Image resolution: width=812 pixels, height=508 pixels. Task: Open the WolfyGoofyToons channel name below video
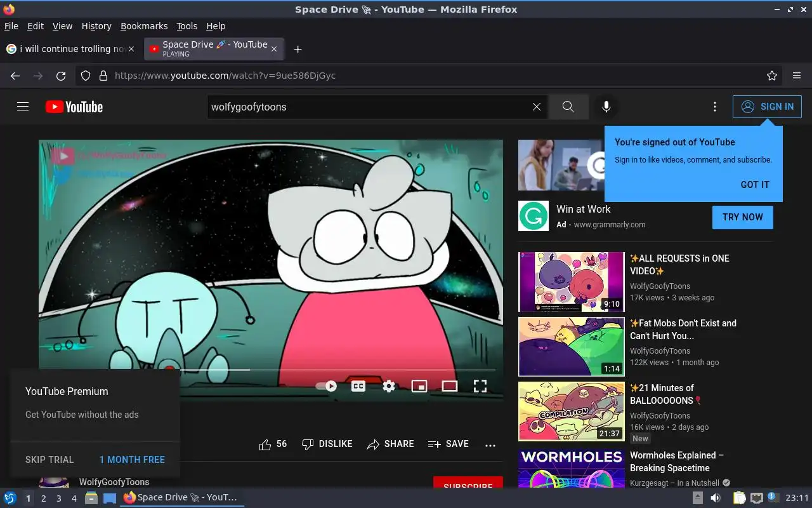coord(114,482)
